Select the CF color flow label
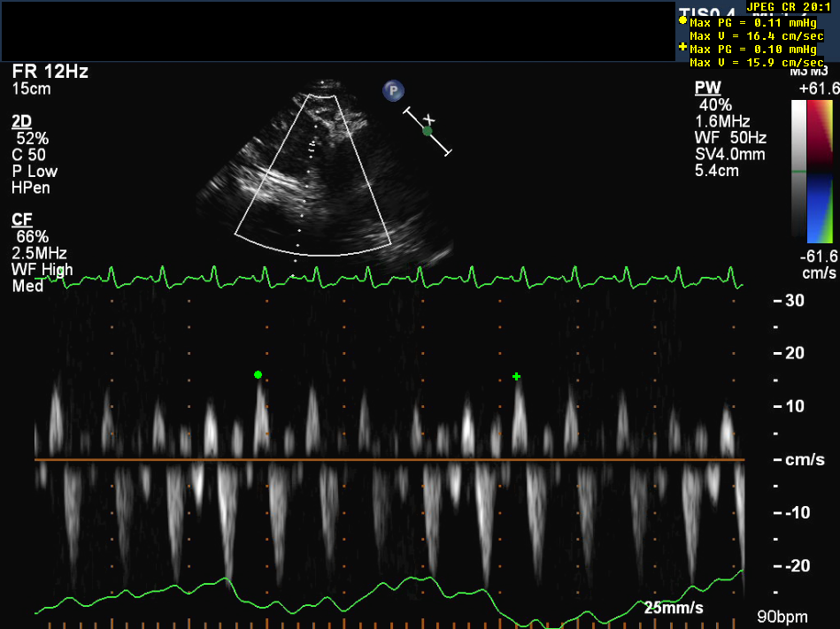Image resolution: width=840 pixels, height=629 pixels. pyautogui.click(x=22, y=219)
